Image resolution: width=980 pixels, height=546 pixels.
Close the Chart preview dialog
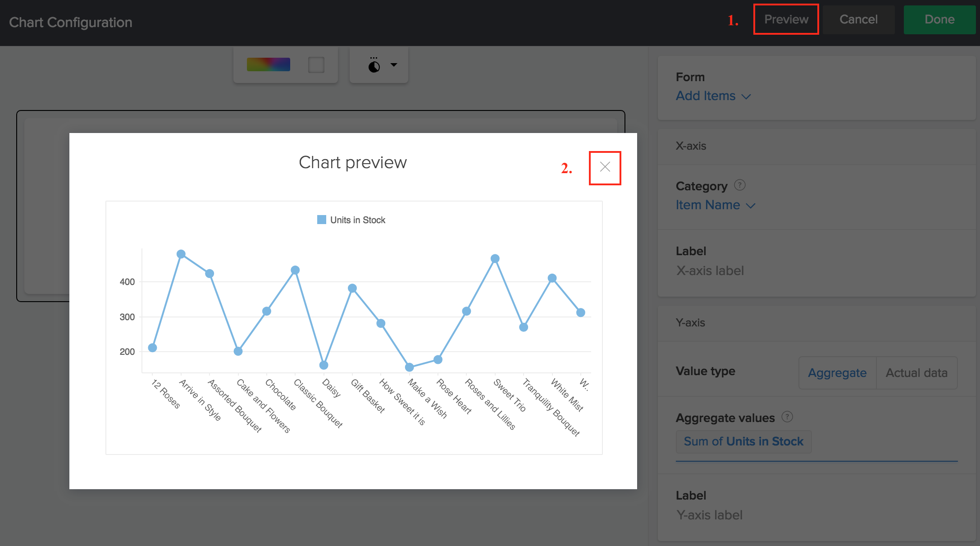pyautogui.click(x=605, y=167)
